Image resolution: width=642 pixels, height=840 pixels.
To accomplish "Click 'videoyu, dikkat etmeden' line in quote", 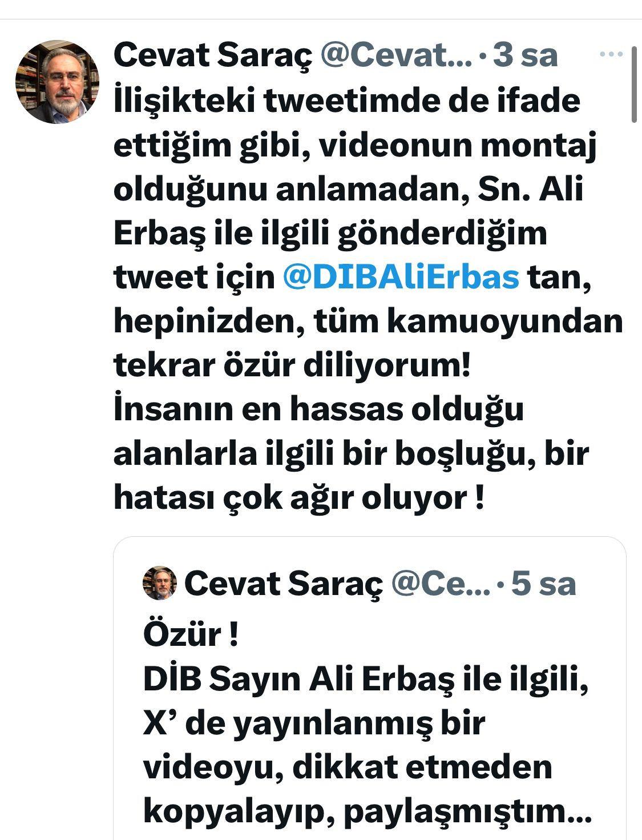I will click(x=348, y=767).
